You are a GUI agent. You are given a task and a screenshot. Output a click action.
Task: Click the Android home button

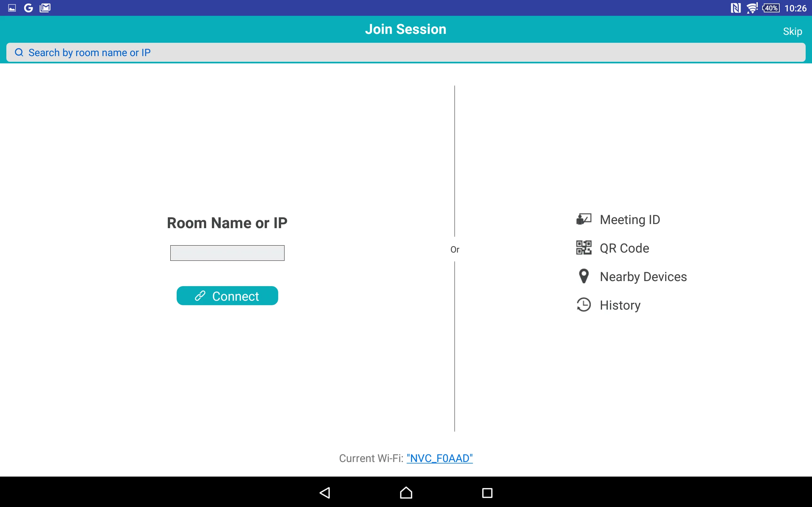coord(405,492)
